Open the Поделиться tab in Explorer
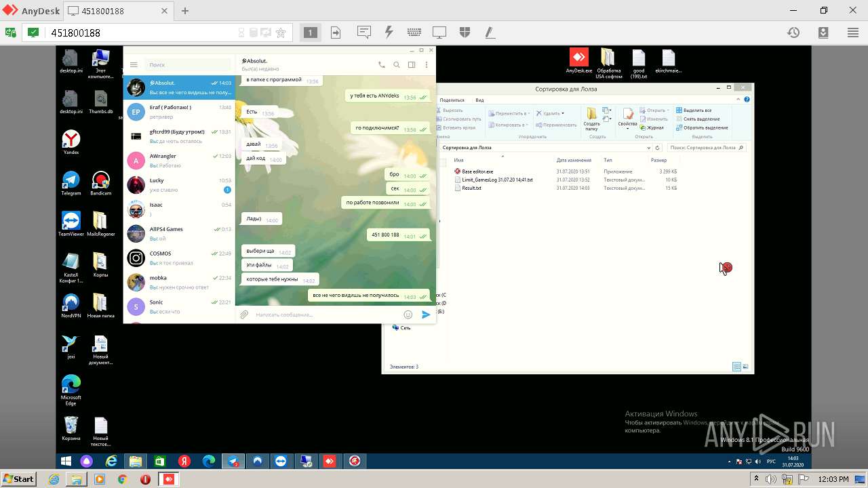868x488 pixels. pos(452,100)
